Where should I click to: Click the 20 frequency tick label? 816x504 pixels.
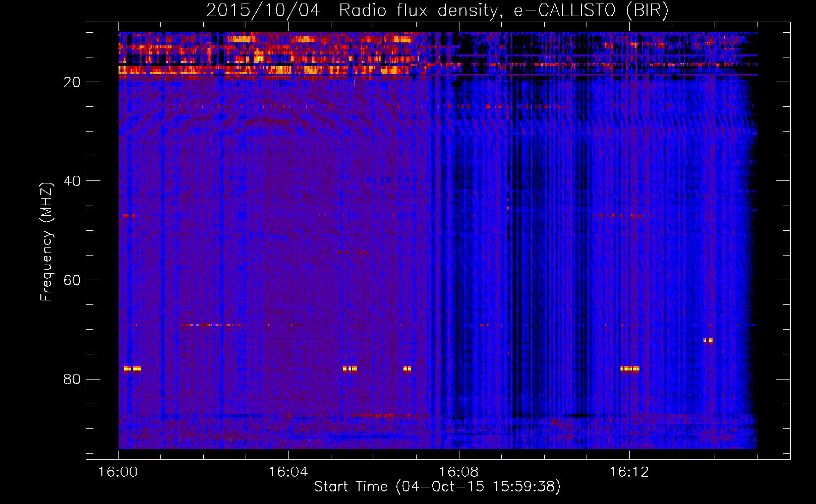[x=72, y=82]
